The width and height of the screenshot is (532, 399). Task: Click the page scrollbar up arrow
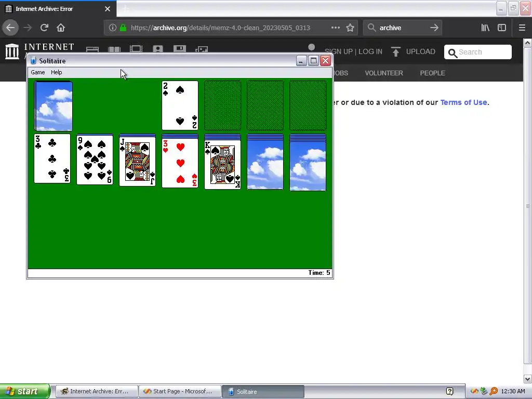(x=528, y=43)
